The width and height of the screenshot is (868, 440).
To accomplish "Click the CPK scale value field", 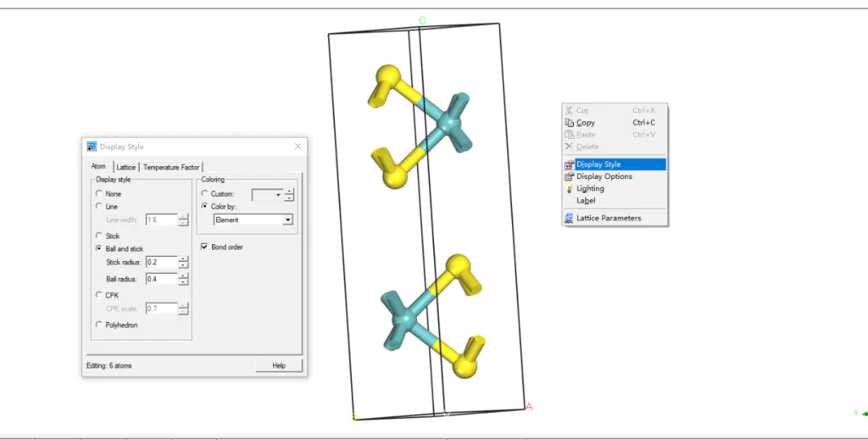I will (x=162, y=308).
